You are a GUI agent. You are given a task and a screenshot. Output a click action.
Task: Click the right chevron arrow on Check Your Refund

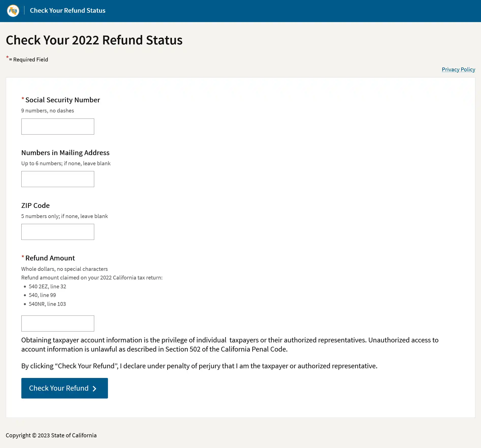coord(94,389)
